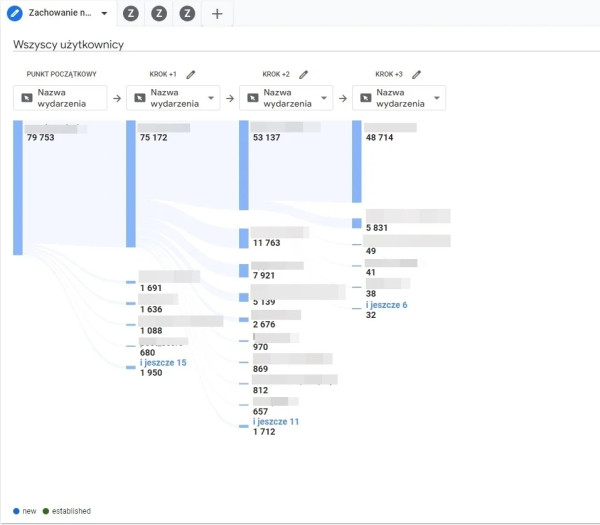
Task: Expand the starting point Nazwa wydarzenia dropdown
Action: pyautogui.click(x=60, y=98)
